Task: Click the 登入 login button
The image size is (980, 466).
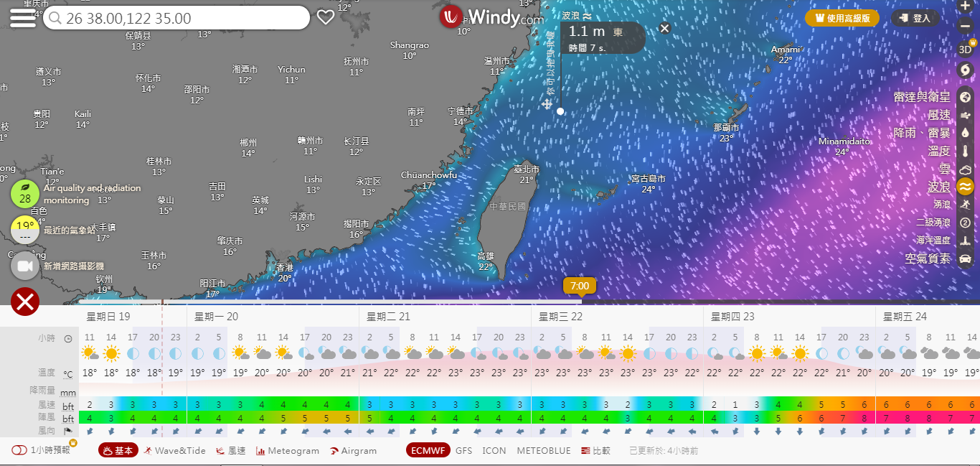Action: [x=915, y=19]
